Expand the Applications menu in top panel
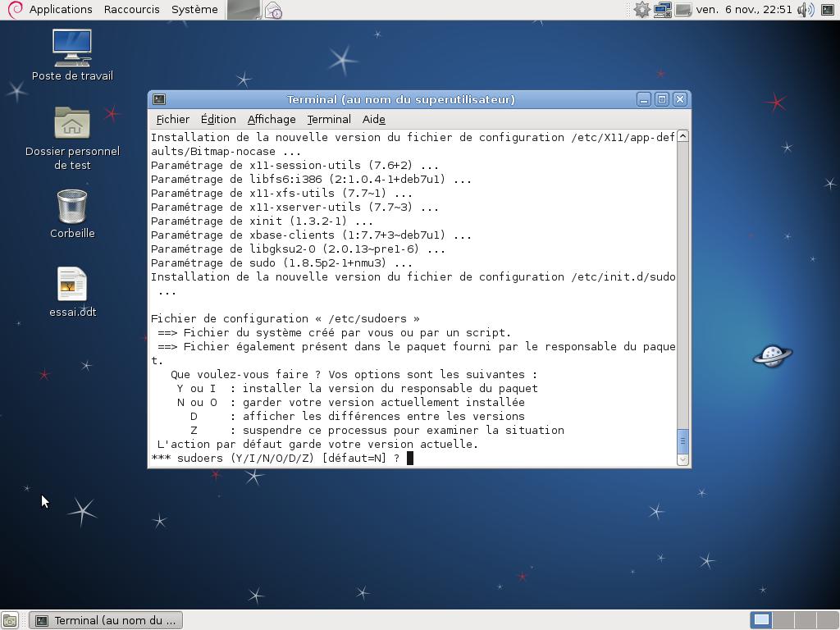 pos(60,10)
